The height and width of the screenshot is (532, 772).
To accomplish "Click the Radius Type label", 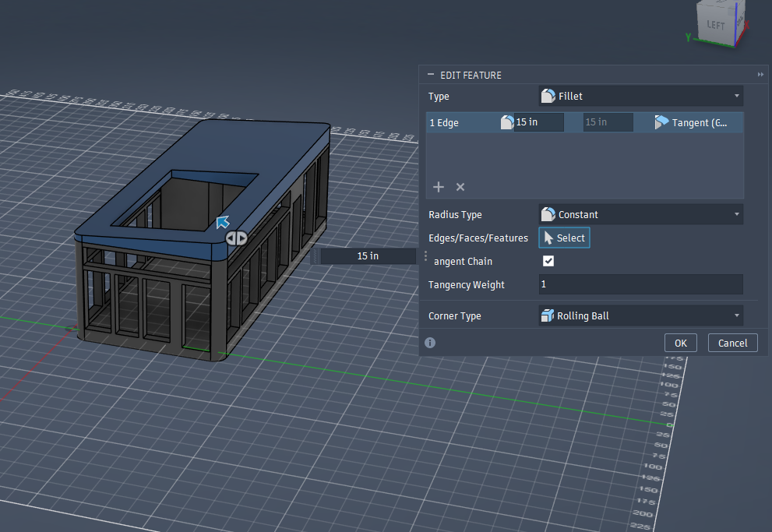I will coord(455,214).
